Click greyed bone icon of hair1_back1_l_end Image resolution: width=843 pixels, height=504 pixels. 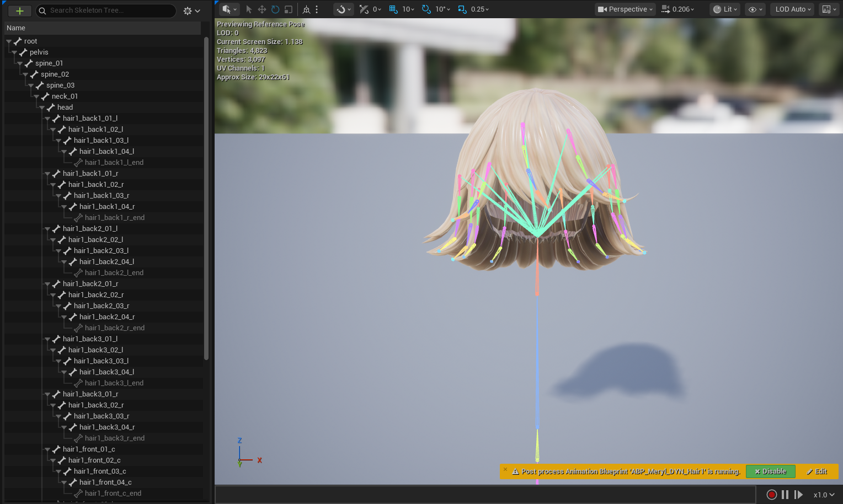[78, 163]
